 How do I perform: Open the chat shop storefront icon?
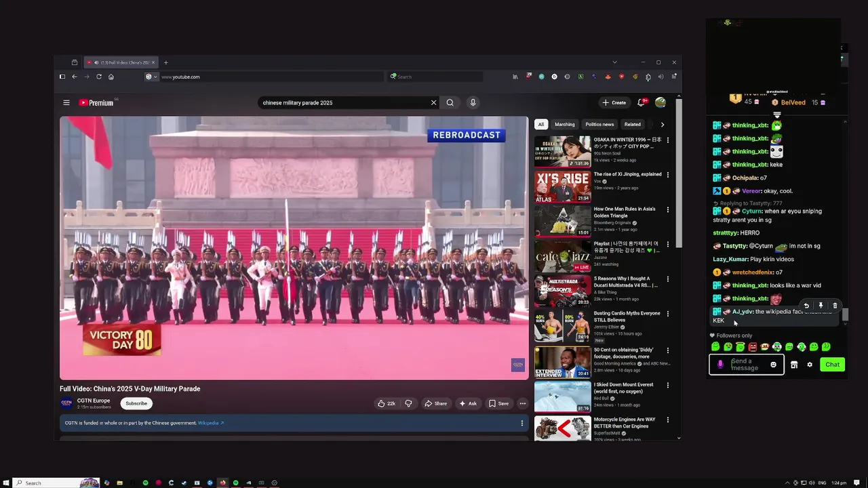point(794,365)
